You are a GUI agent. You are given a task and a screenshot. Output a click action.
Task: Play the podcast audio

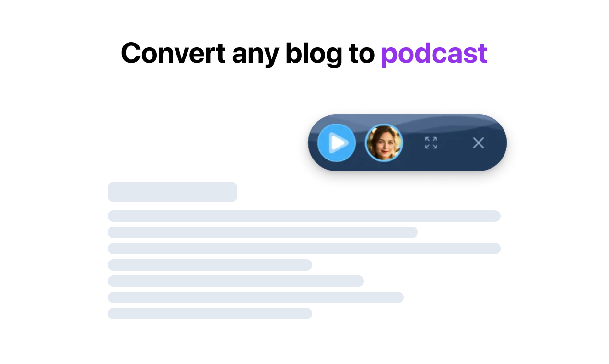click(337, 143)
